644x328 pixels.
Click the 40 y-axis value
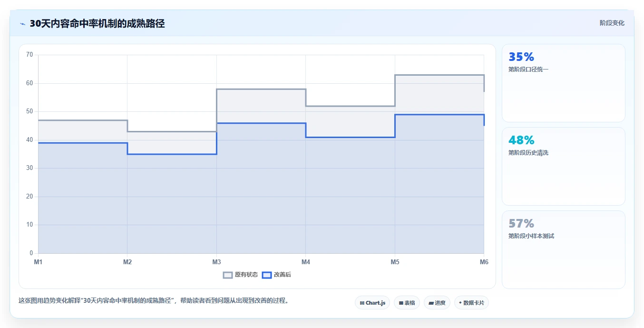(29, 140)
